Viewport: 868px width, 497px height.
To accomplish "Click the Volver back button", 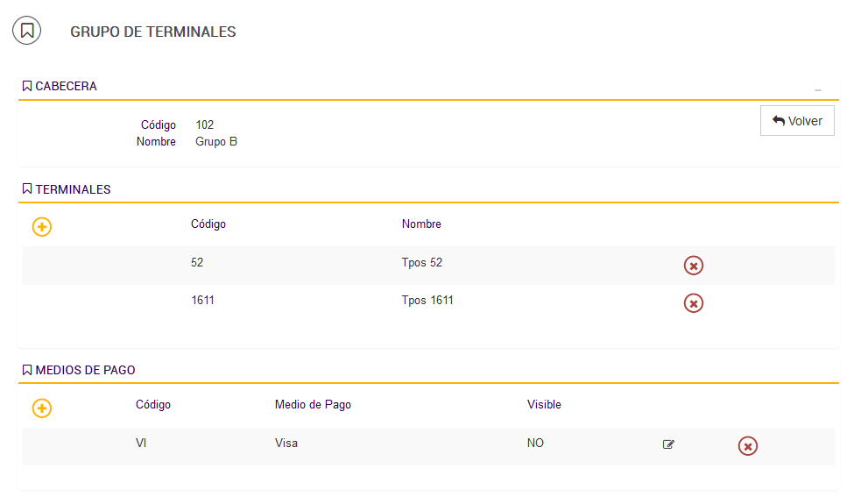I will click(796, 121).
